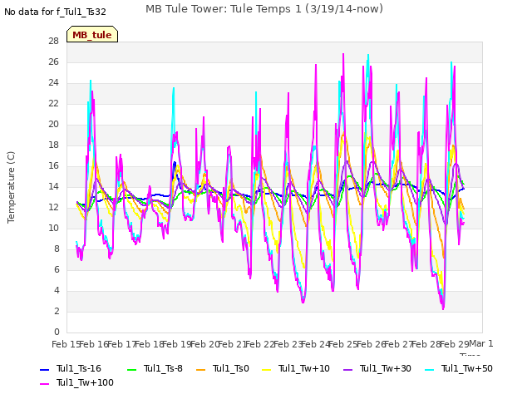
Task: Click the 14 y-axis tick label
Action: pyautogui.click(x=53, y=186)
